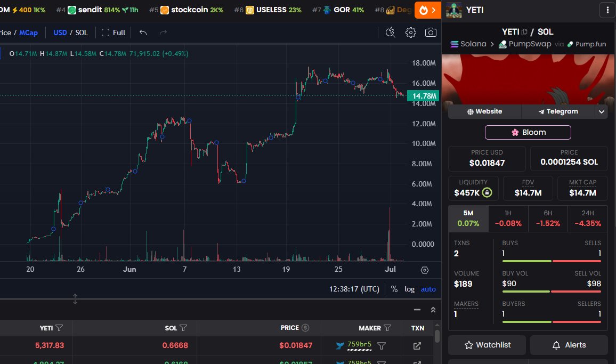Click the MAKERS label in stats

pos(466,304)
